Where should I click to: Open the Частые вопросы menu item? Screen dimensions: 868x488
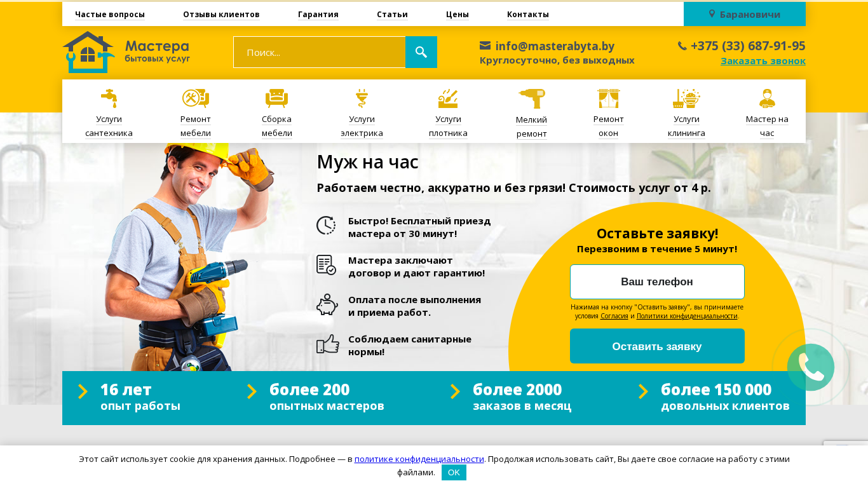[110, 15]
